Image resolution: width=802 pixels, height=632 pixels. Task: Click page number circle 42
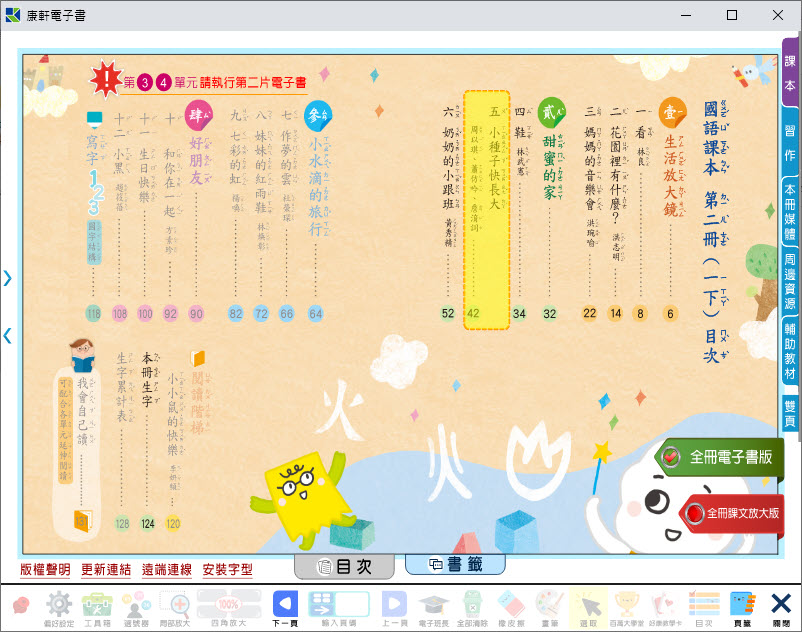[x=473, y=313]
